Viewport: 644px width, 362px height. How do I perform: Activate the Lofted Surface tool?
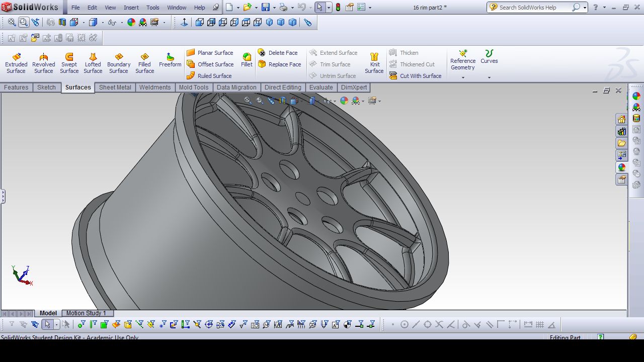93,63
